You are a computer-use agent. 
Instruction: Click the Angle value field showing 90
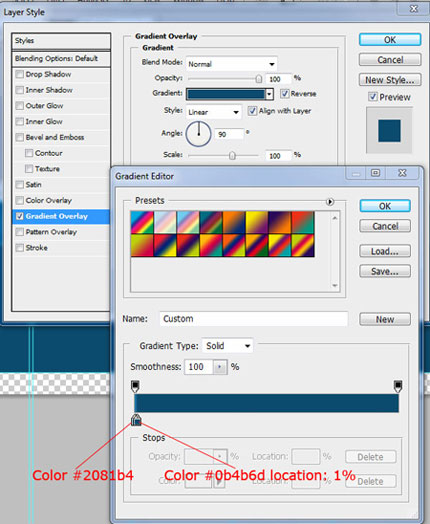coord(229,134)
